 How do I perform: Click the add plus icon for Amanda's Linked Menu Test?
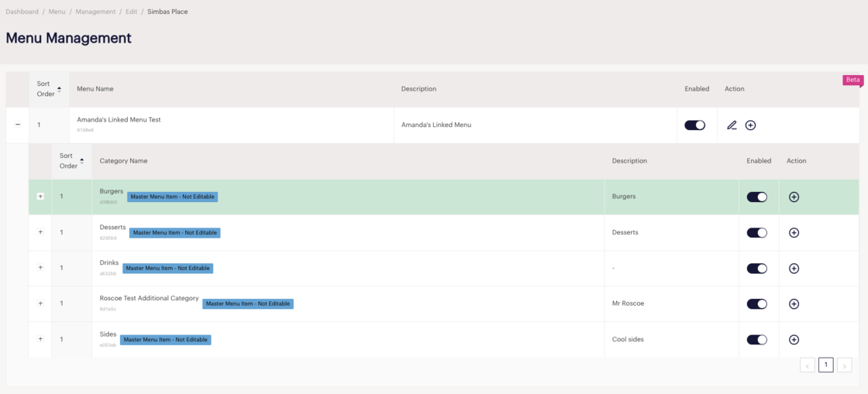(750, 125)
